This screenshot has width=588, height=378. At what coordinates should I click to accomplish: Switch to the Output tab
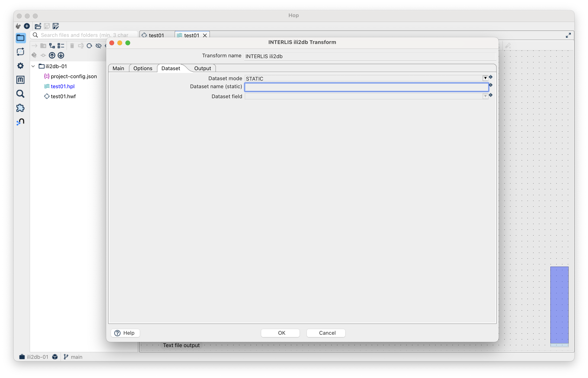coord(202,68)
